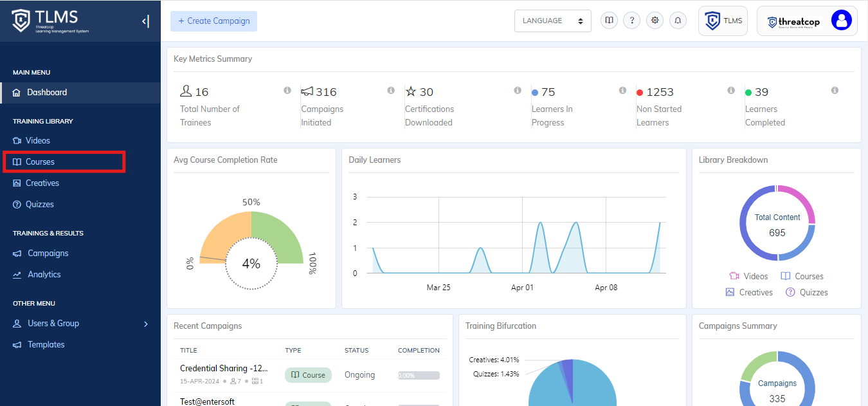Click the Training Bifurcation pie chart
The height and width of the screenshot is (406, 868).
[x=572, y=386]
